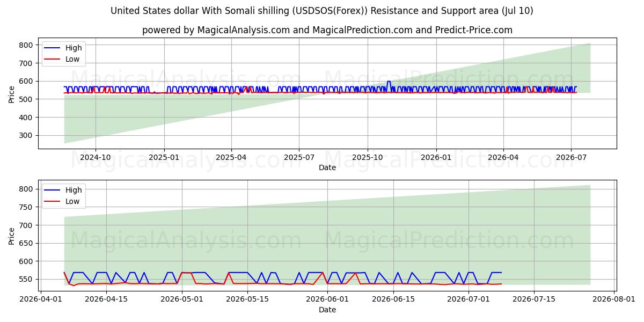Click the '2026-05-15' tick label

(247, 299)
